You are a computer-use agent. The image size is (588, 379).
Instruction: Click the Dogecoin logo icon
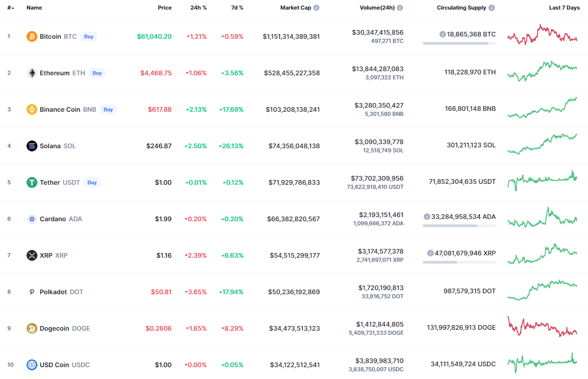point(31,328)
